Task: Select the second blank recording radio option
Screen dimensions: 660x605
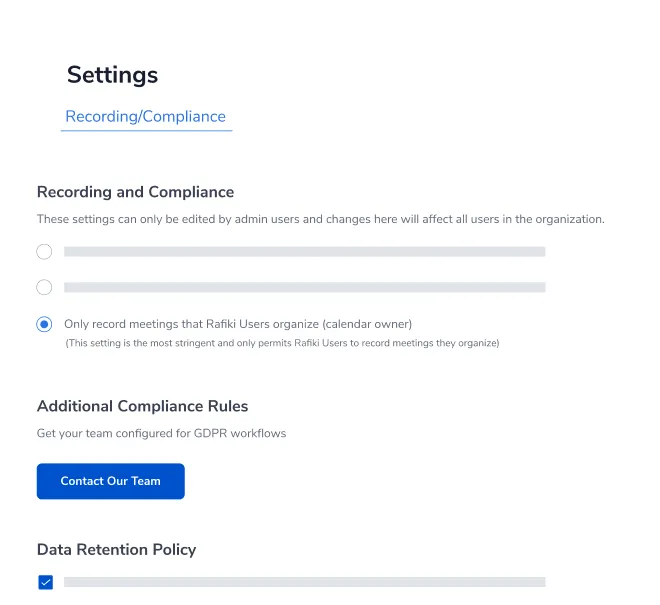Action: [44, 288]
